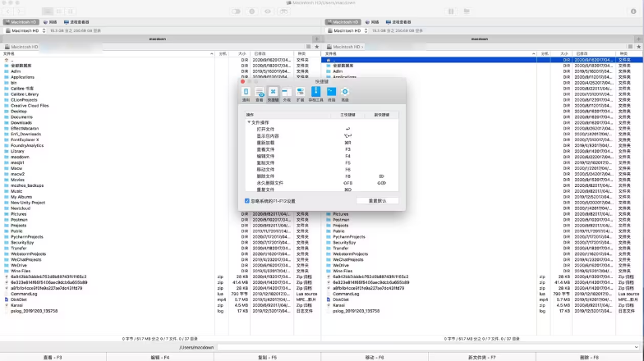The height and width of the screenshot is (361, 644).
Task: Select the macdown tab in left pane
Action: (157, 39)
